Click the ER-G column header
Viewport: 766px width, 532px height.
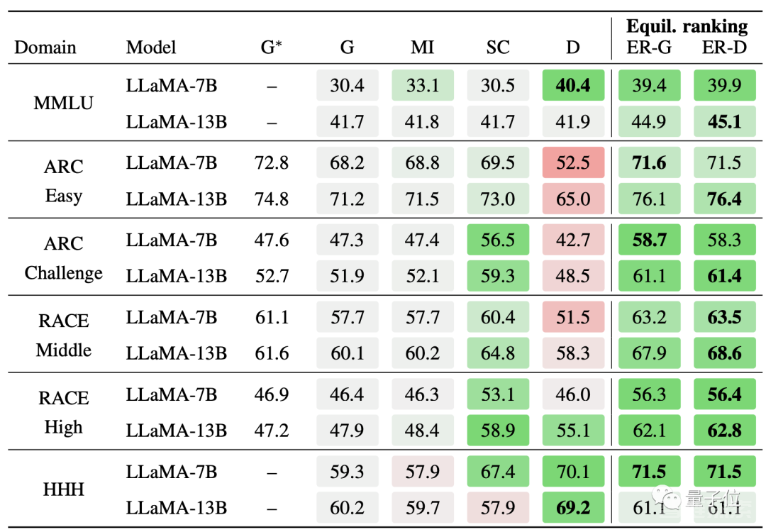click(649, 48)
